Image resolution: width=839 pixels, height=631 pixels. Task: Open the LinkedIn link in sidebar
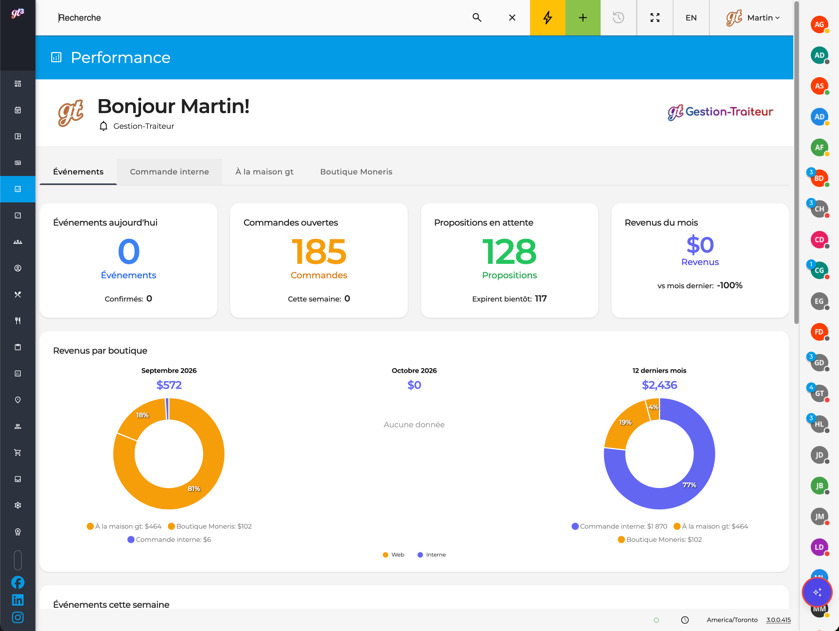point(18,600)
